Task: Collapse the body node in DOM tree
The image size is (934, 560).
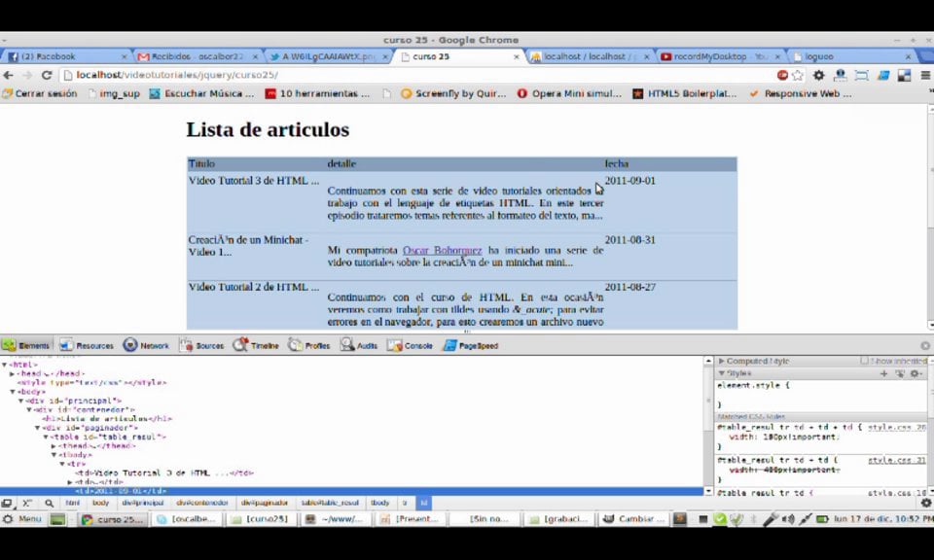Action: point(12,392)
